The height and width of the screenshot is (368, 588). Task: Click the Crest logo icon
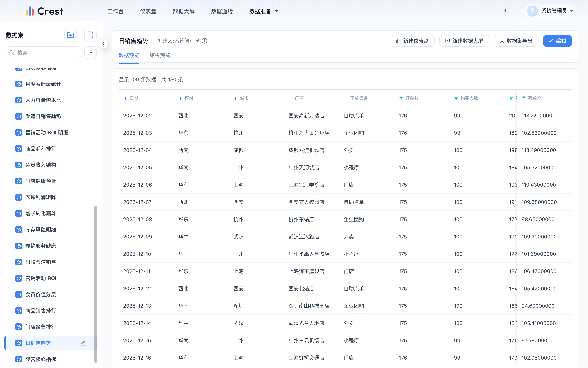click(30, 11)
